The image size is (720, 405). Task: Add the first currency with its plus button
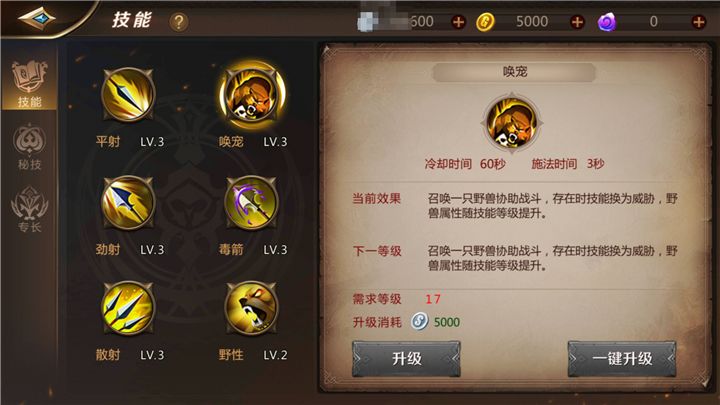[x=458, y=22]
